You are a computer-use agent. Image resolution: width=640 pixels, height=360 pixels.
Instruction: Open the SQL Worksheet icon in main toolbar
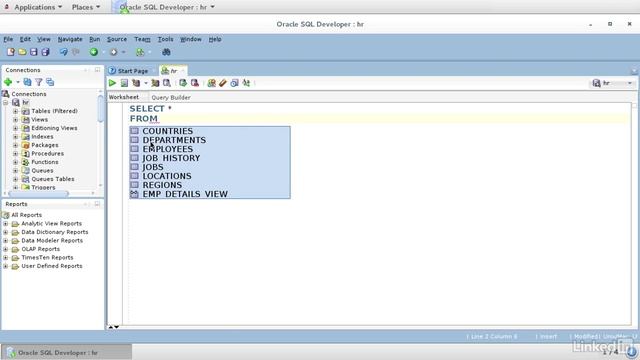(140, 52)
